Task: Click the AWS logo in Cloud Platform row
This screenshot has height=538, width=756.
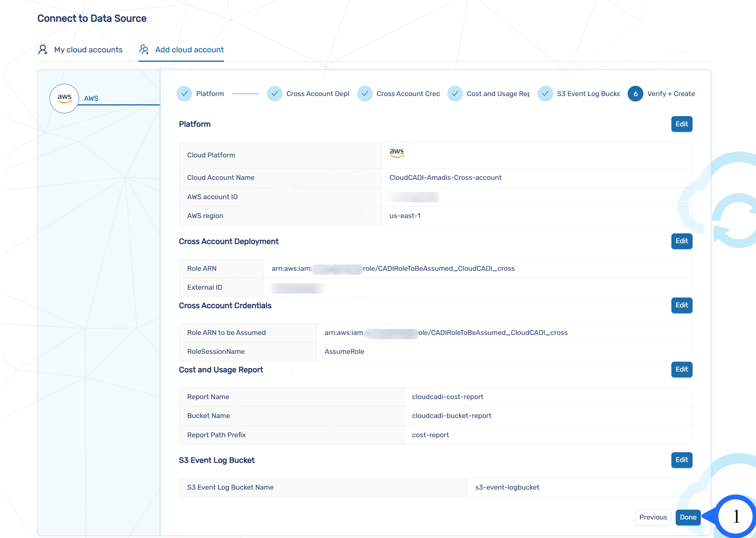Action: (397, 153)
